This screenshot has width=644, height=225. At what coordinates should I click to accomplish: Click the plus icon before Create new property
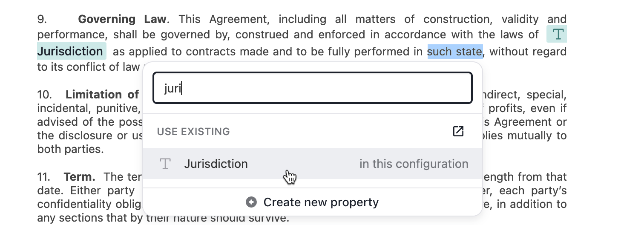pyautogui.click(x=251, y=202)
